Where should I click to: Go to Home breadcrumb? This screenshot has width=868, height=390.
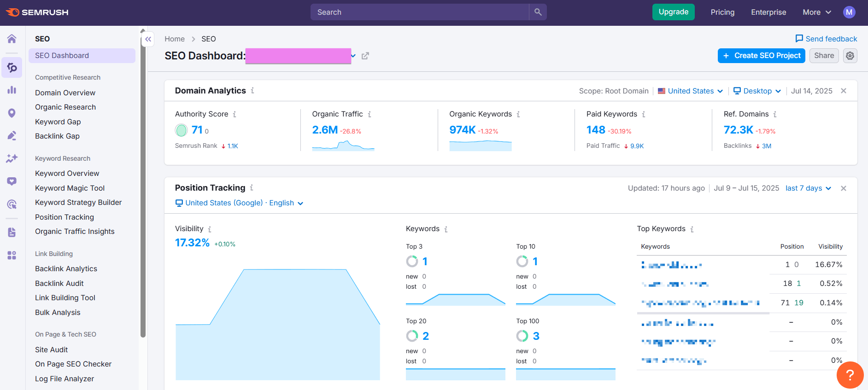coord(175,39)
